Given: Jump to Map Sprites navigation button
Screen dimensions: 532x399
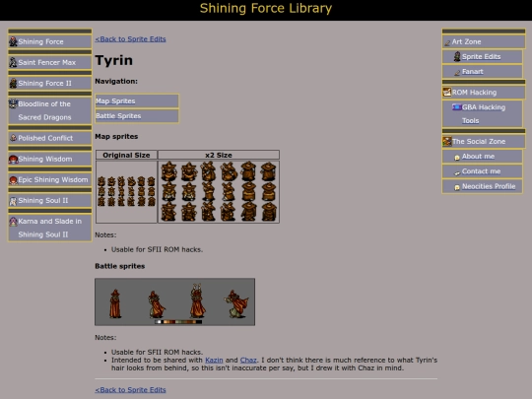Looking at the screenshot, I should click(x=137, y=100).
